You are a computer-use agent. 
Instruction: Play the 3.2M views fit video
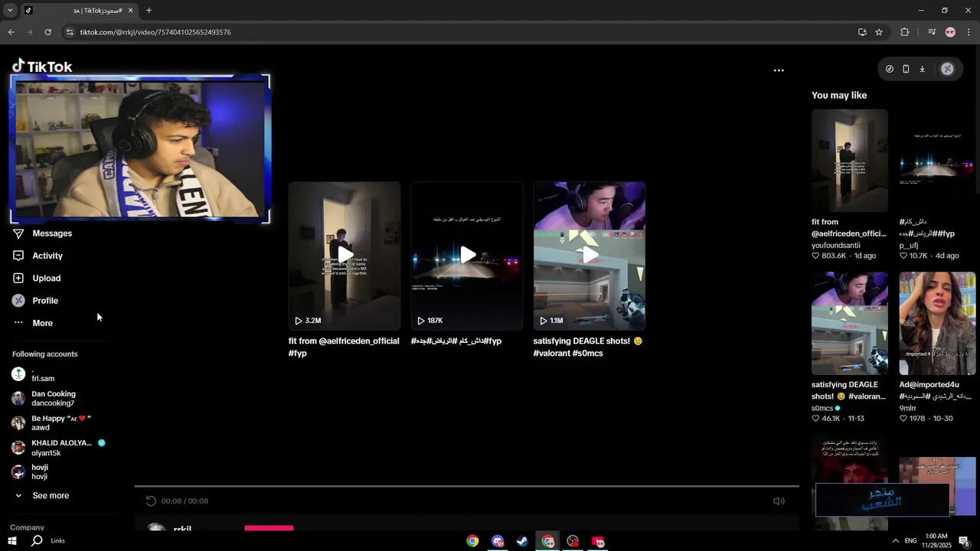pos(345,256)
